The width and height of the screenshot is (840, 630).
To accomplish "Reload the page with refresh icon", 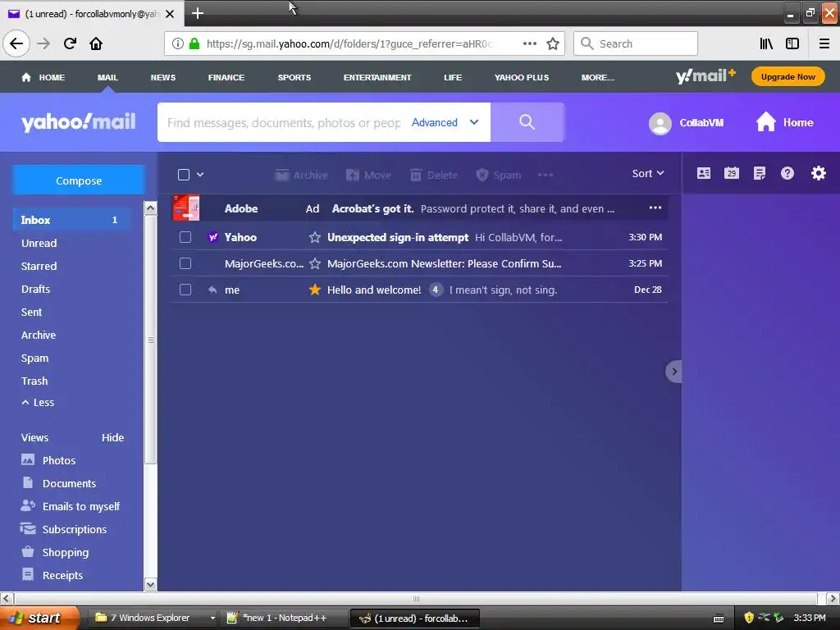I will coord(70,43).
